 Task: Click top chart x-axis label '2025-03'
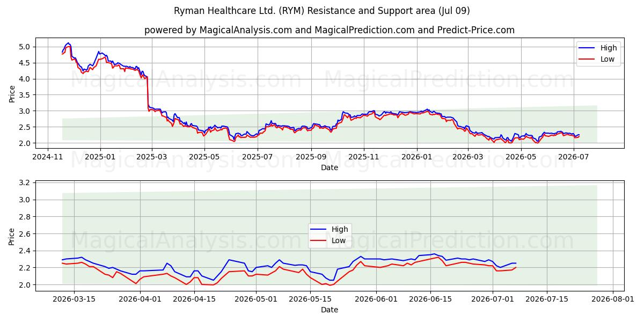tap(152, 157)
